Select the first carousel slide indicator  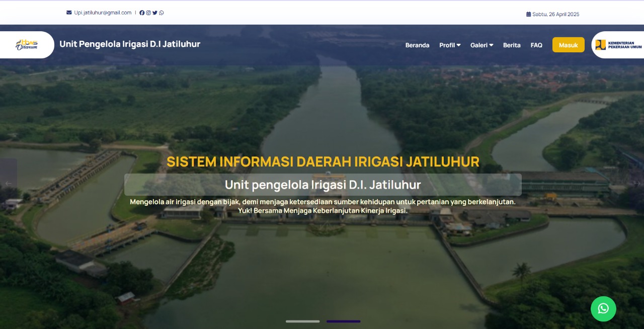point(303,321)
